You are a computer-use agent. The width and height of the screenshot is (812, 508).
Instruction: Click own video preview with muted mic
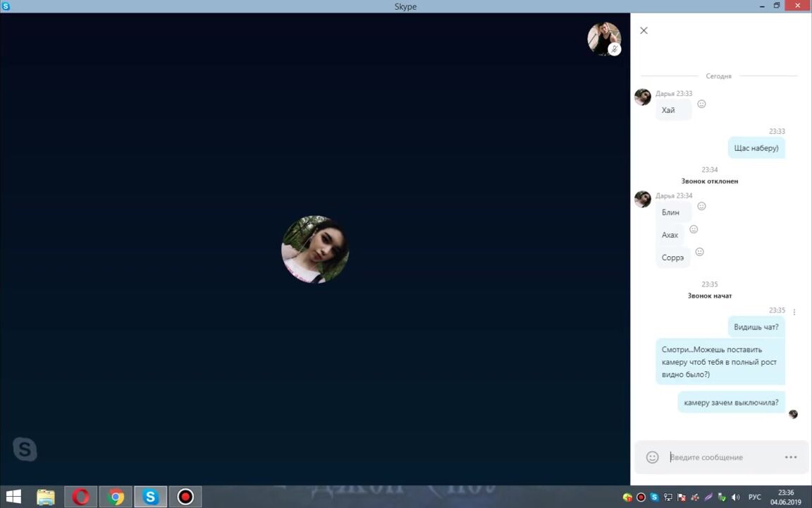pos(604,39)
